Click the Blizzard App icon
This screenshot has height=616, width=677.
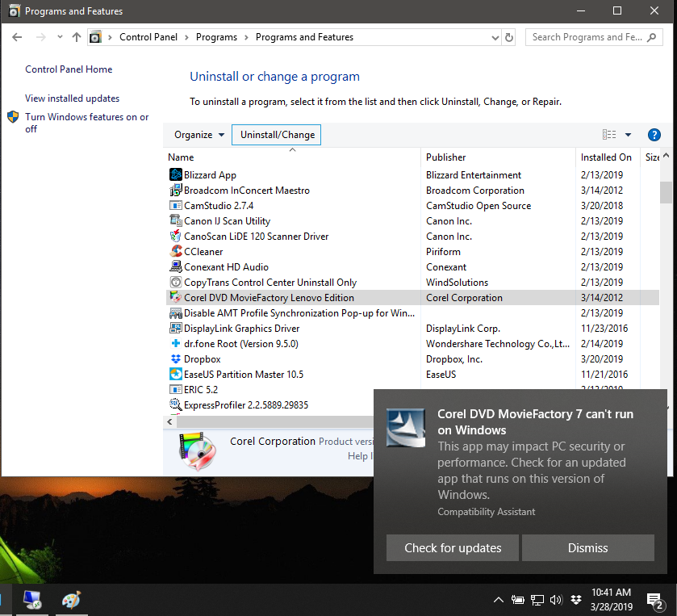(176, 174)
